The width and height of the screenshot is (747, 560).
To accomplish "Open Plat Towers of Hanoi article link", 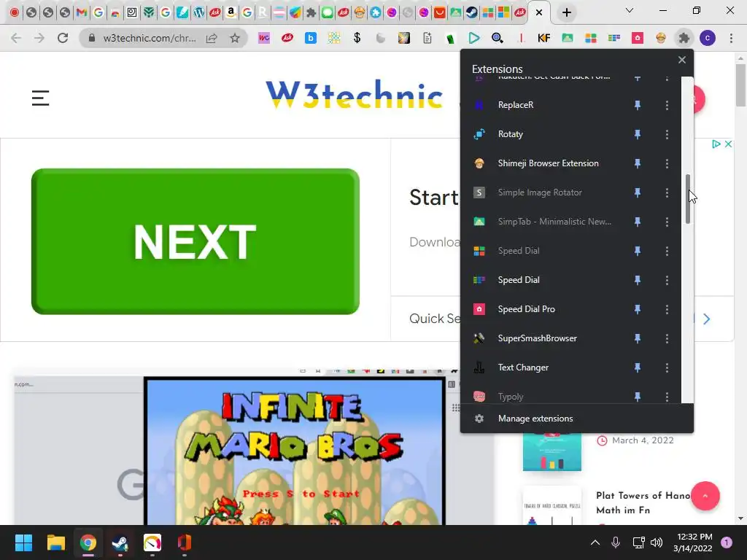I will point(643,502).
